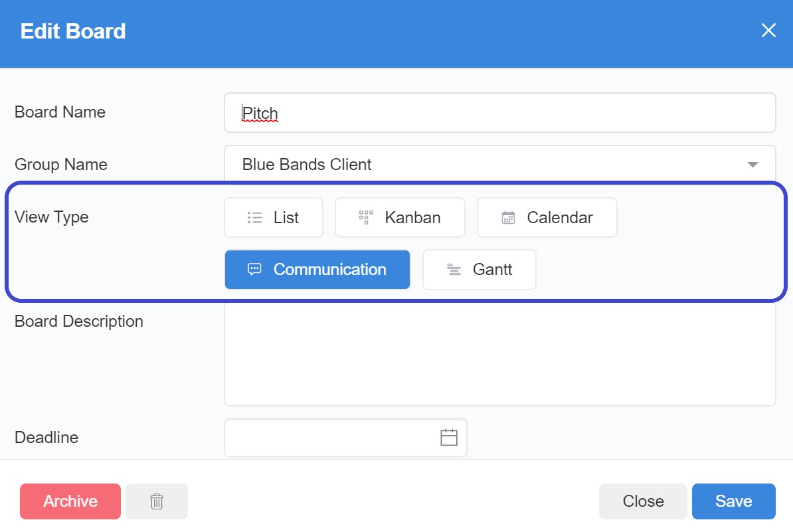This screenshot has height=532, width=793.
Task: Select the List view type
Action: [x=274, y=217]
